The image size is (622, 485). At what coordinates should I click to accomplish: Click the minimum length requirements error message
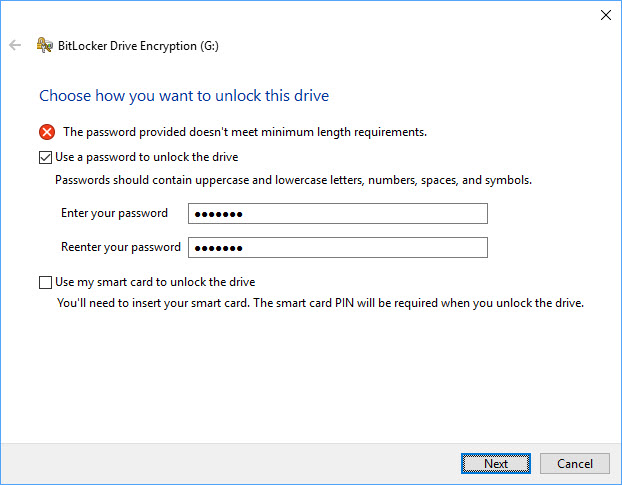tap(245, 132)
